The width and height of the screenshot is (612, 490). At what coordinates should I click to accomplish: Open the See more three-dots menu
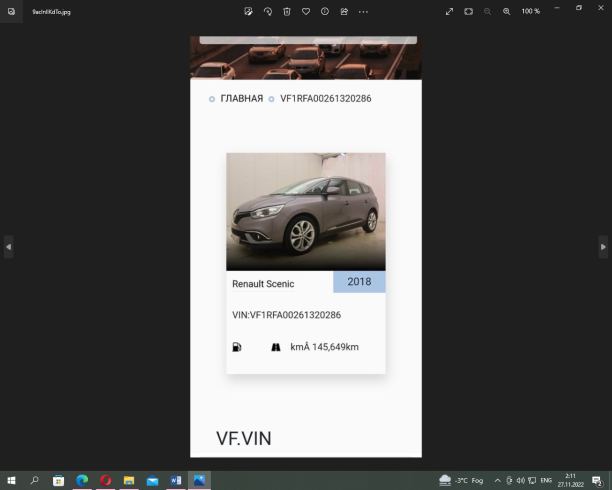point(363,12)
